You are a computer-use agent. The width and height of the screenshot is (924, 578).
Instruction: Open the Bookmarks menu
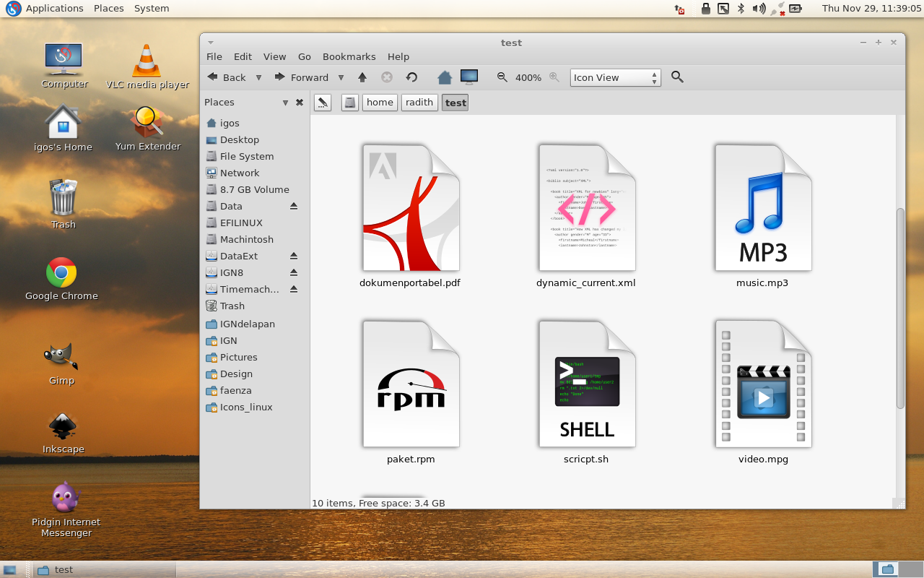pos(349,56)
